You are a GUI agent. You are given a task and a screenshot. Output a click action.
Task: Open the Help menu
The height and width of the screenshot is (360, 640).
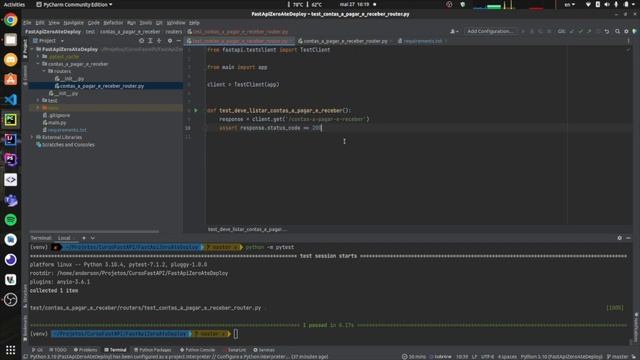[194, 23]
